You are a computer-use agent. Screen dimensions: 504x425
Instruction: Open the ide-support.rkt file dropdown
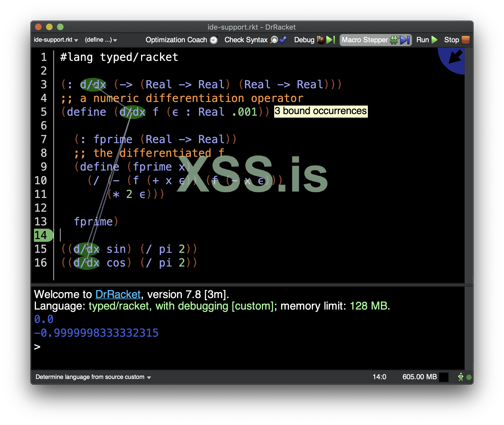click(55, 40)
